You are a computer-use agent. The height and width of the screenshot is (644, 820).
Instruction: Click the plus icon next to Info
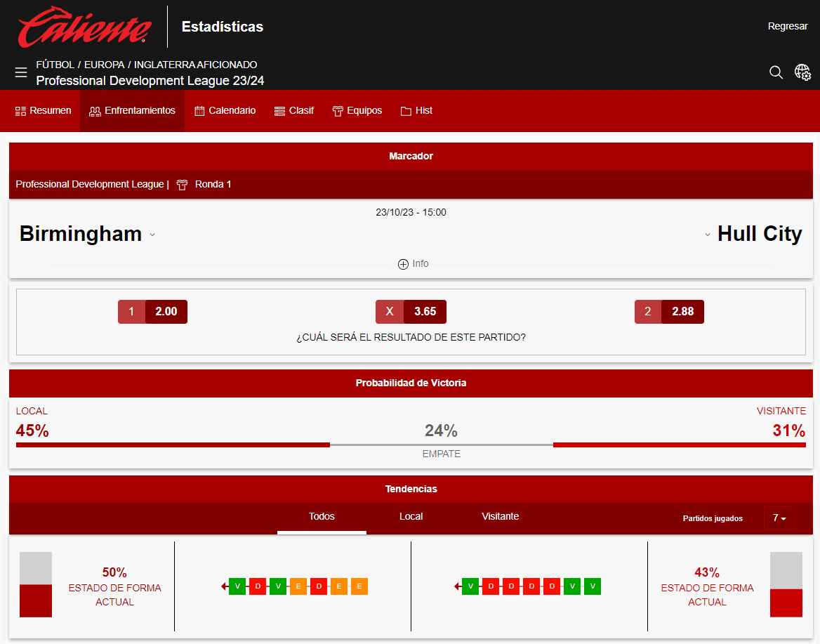(403, 264)
